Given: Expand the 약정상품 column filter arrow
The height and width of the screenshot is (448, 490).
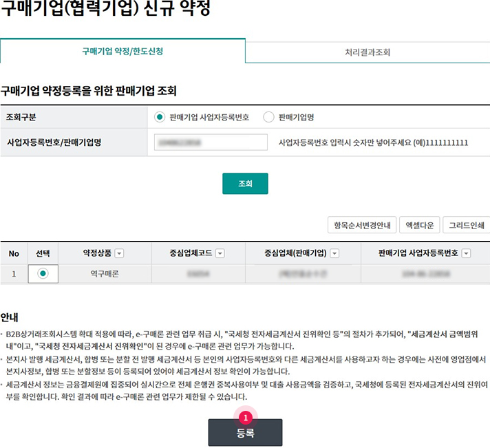Looking at the screenshot, I should [119, 253].
